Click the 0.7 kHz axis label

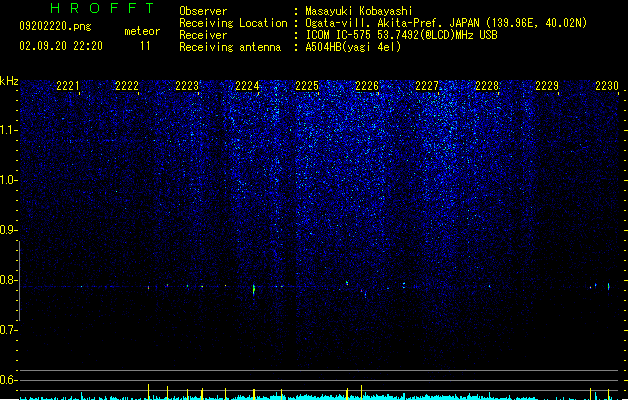click(8, 330)
